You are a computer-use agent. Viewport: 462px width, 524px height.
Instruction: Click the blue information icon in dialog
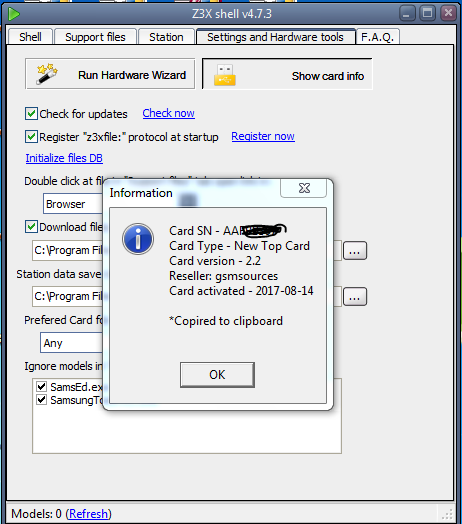(x=138, y=239)
